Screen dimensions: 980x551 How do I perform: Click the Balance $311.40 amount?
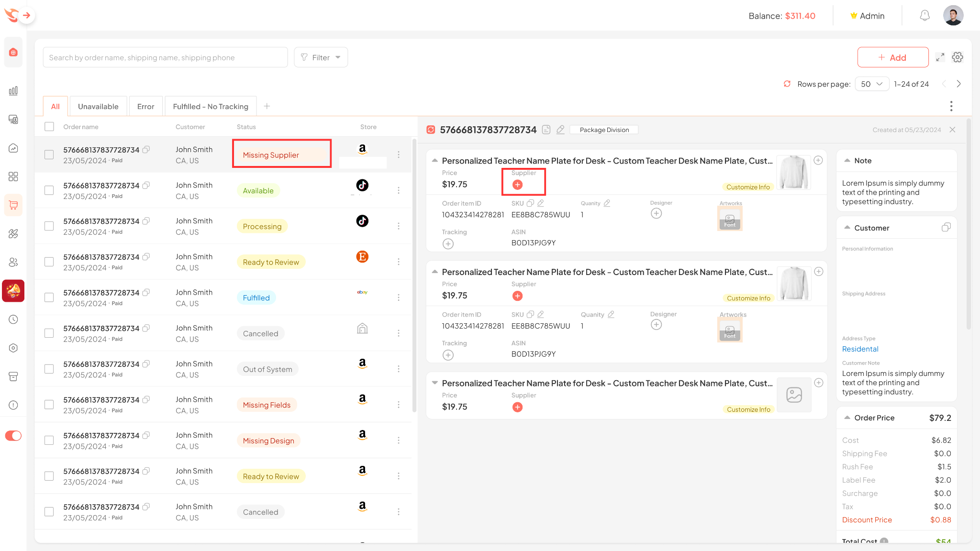(x=800, y=16)
